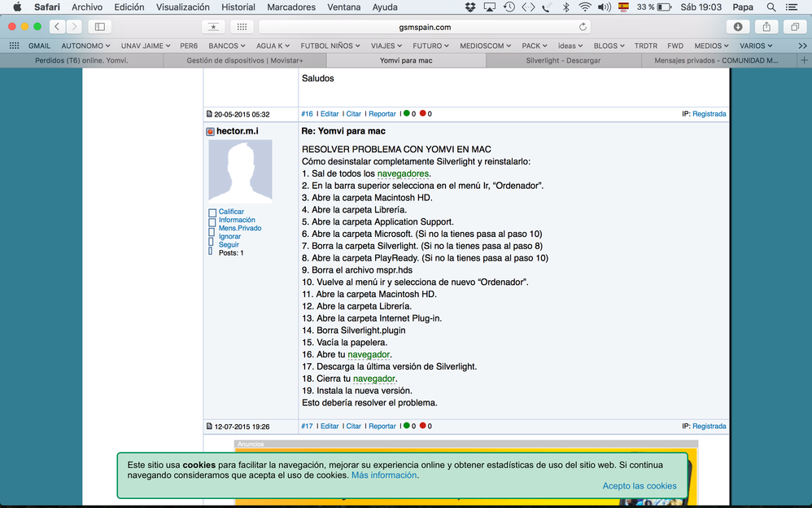This screenshot has width=812, height=508.
Task: Open the Safari downloads button
Action: coord(738,27)
